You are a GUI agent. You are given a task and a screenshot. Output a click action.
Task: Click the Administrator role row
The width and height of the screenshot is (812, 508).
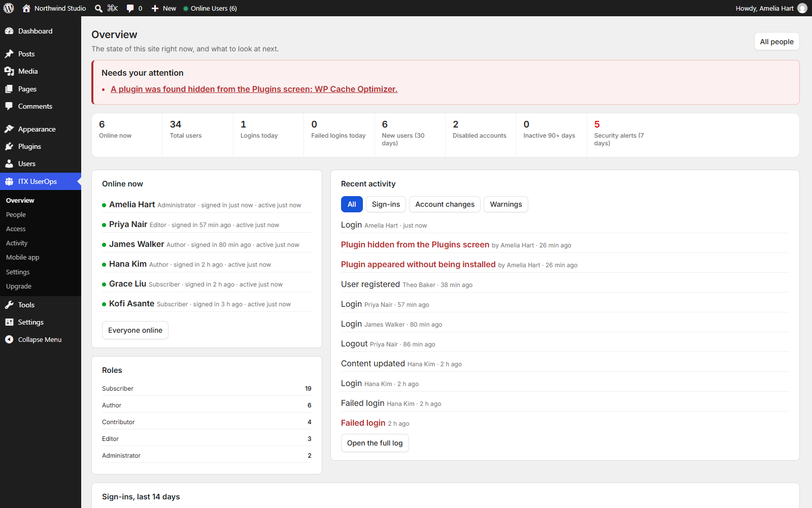pos(207,456)
